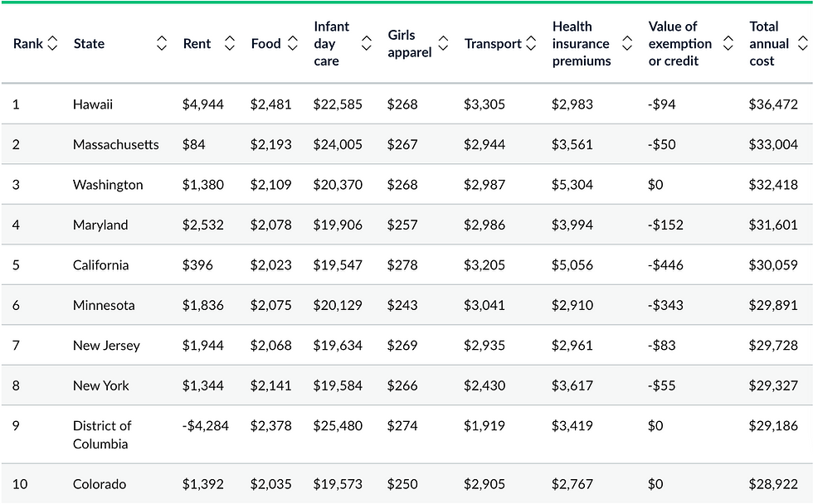Click Minnesota's total annual cost value
Viewport: 813px width, 504px height.
pyautogui.click(x=773, y=305)
